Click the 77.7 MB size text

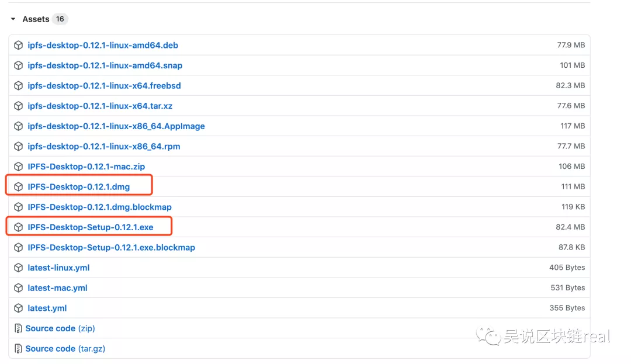coord(571,147)
